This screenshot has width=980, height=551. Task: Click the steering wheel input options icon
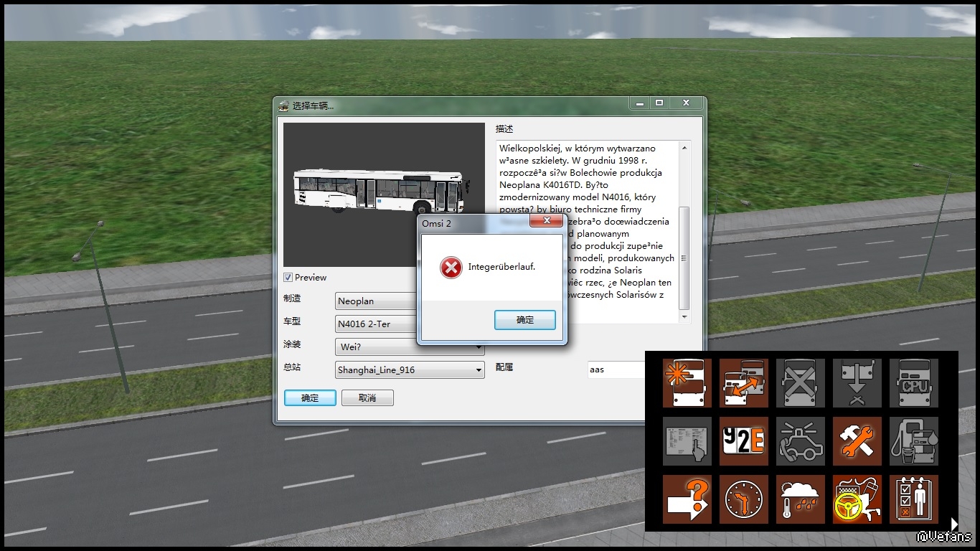(857, 499)
